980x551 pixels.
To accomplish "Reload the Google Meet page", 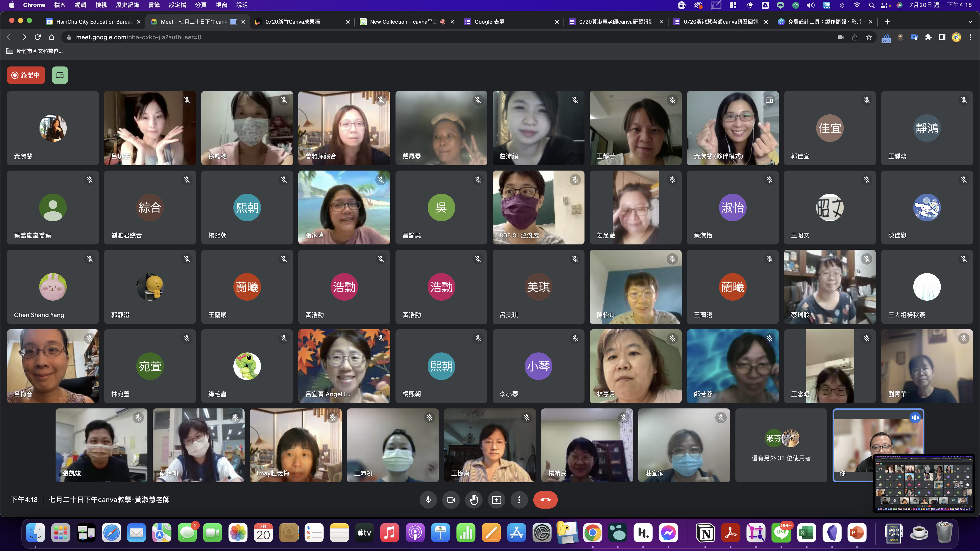I will (38, 37).
